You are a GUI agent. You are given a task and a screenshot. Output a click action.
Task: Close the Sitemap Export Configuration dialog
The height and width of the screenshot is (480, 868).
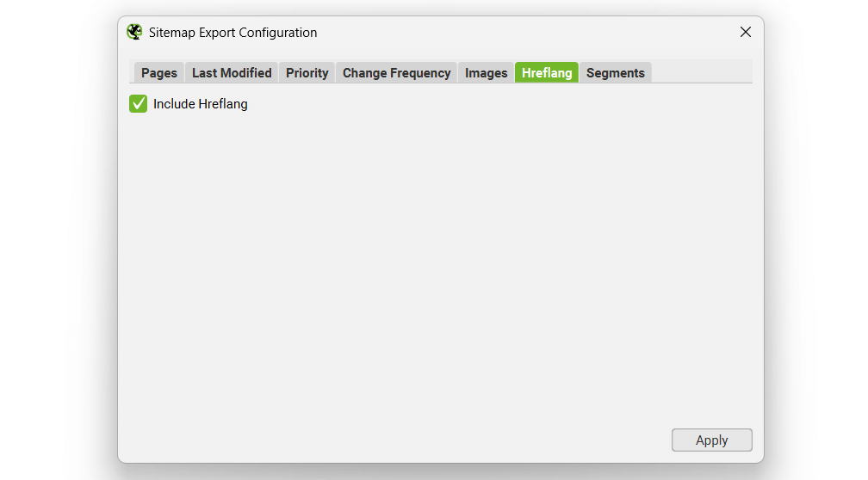click(746, 32)
